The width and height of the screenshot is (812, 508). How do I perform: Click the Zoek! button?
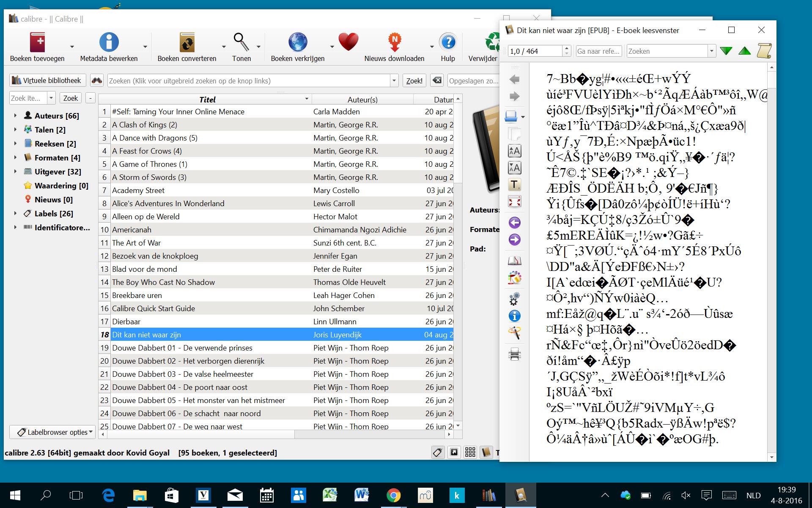[x=414, y=81]
